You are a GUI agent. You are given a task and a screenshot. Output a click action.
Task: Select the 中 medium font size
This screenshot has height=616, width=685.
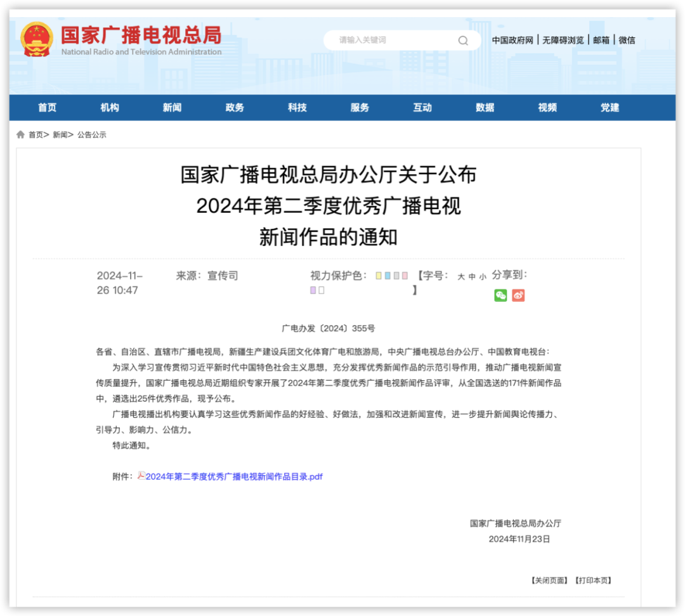pos(472,277)
